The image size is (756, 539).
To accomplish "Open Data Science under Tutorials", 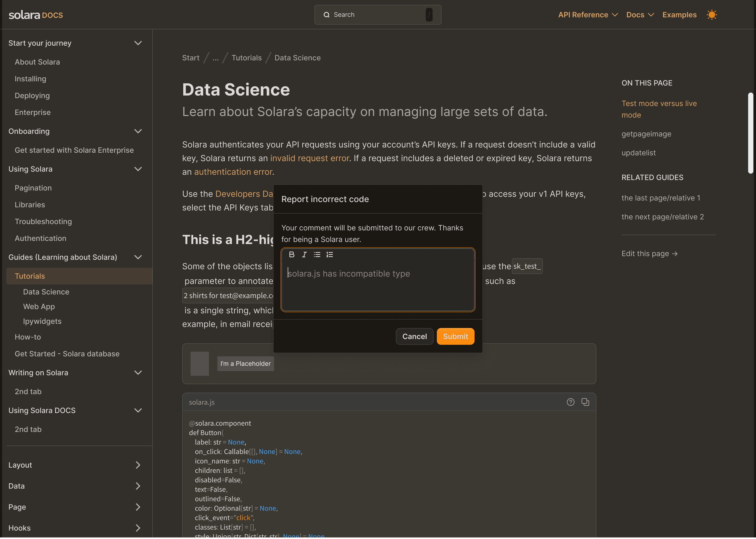I will coord(46,292).
